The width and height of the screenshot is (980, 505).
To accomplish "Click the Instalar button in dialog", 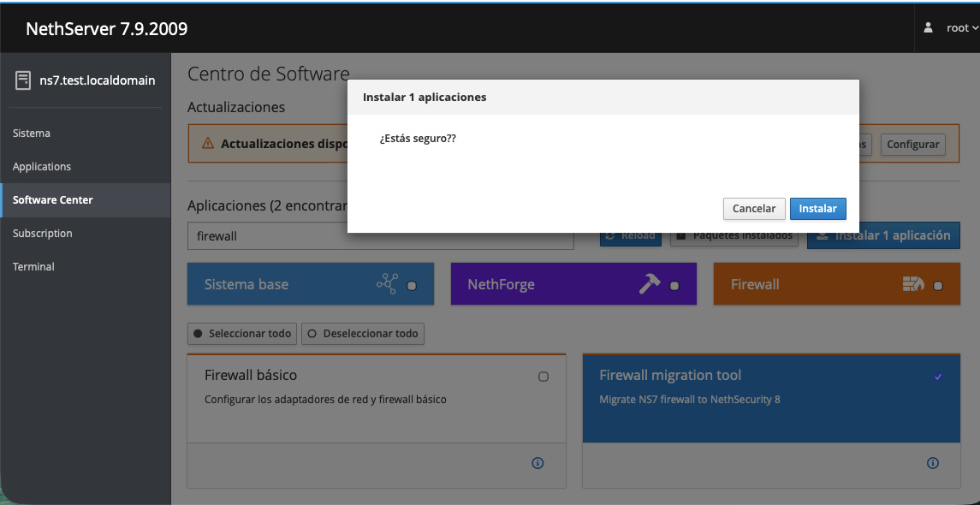I will click(817, 209).
